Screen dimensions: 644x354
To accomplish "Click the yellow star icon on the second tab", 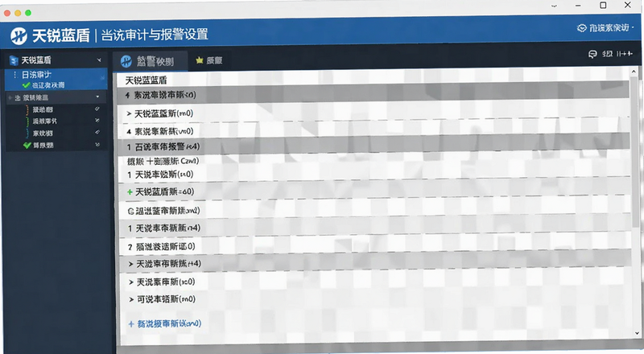I will (x=200, y=60).
